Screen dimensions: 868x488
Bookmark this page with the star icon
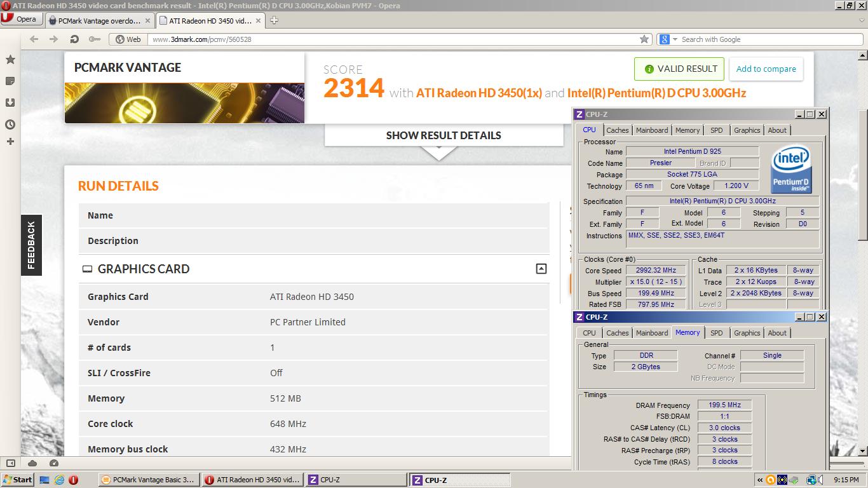(x=644, y=39)
